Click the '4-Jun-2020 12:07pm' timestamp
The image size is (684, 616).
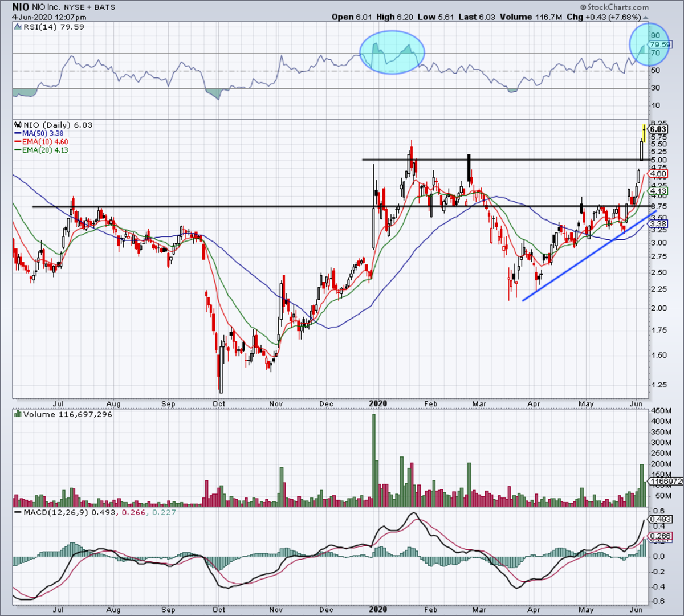point(49,17)
